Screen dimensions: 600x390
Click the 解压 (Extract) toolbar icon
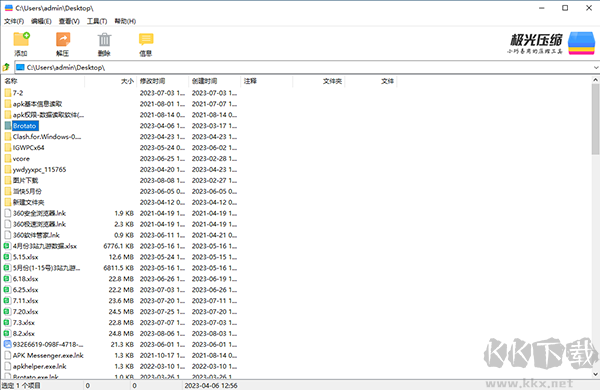click(63, 39)
